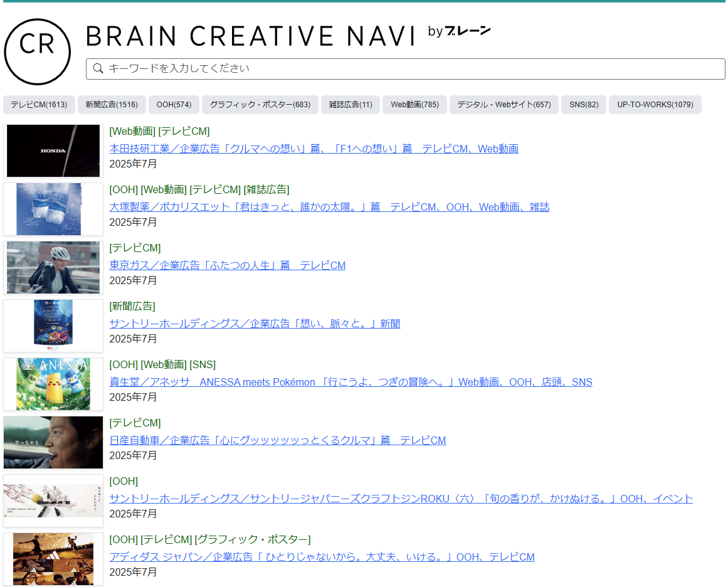Open アディダス ジャパン link
The height and width of the screenshot is (587, 728).
click(322, 557)
